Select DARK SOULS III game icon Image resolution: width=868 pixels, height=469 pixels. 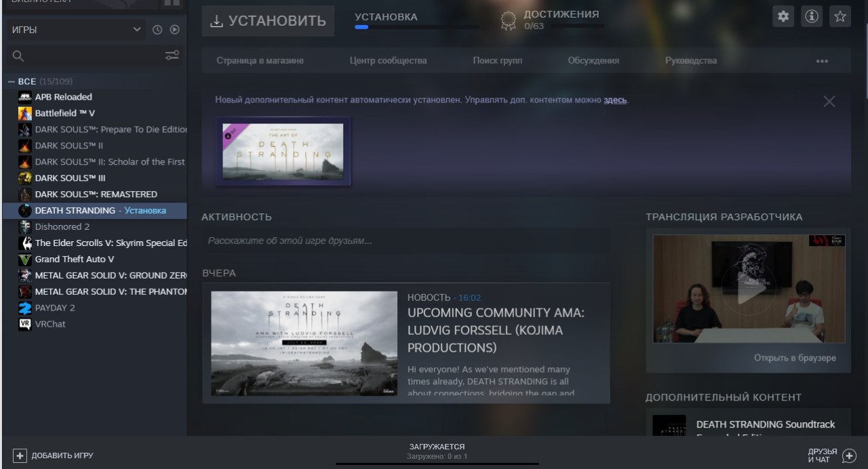[x=25, y=178]
